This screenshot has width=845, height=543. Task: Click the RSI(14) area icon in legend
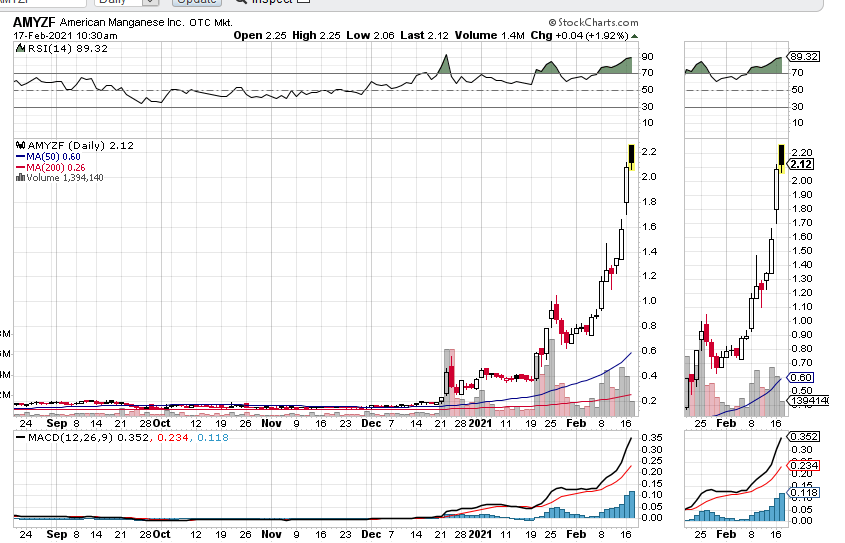click(20, 48)
